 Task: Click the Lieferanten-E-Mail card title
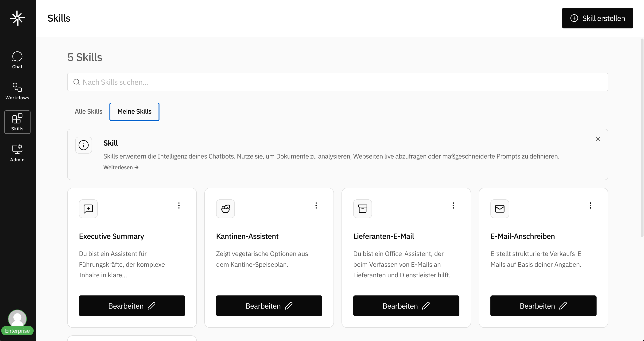tap(384, 236)
